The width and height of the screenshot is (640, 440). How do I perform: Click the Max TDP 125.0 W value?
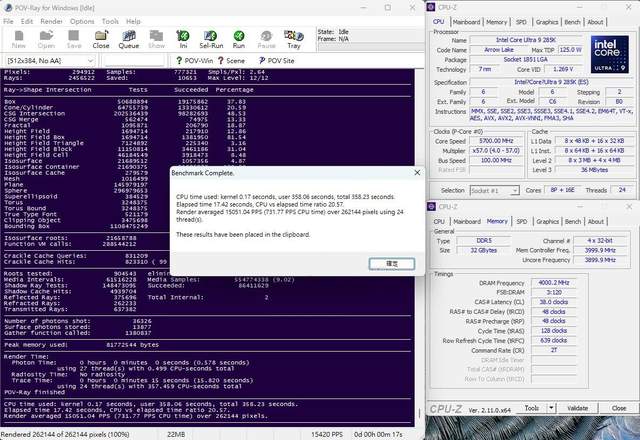pyautogui.click(x=570, y=50)
